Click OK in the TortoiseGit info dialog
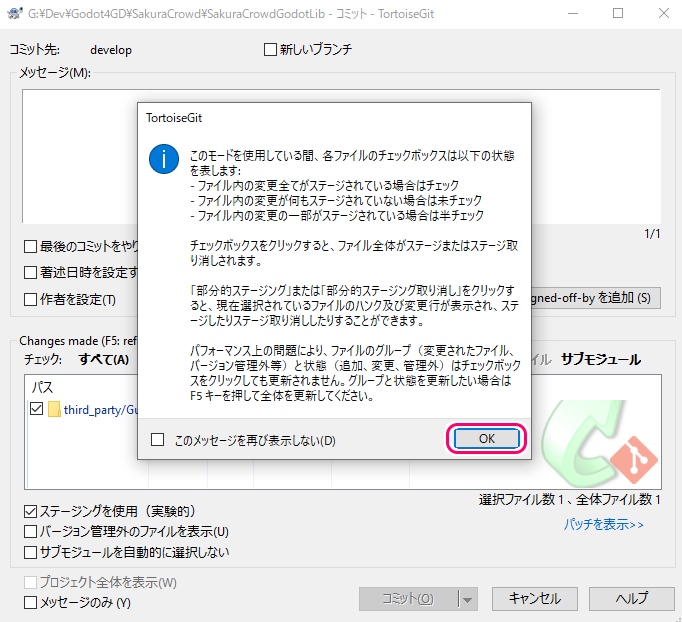 pyautogui.click(x=486, y=439)
